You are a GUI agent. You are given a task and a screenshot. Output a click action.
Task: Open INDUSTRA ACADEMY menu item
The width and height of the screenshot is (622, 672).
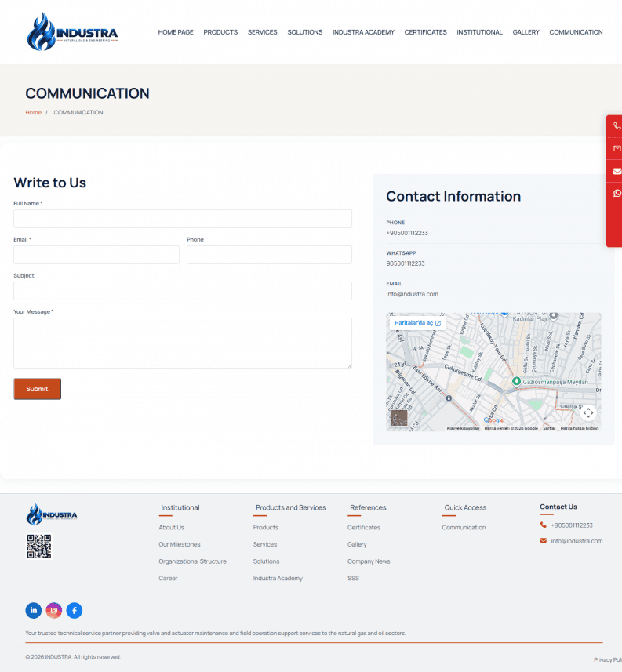point(363,32)
